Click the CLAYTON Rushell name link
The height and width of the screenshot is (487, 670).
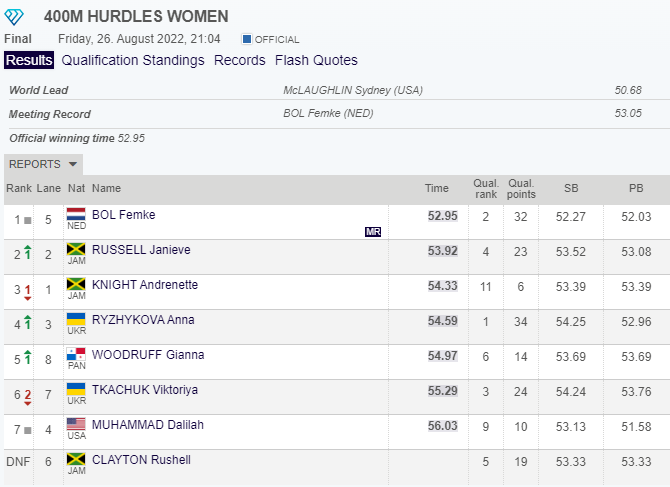pyautogui.click(x=141, y=460)
